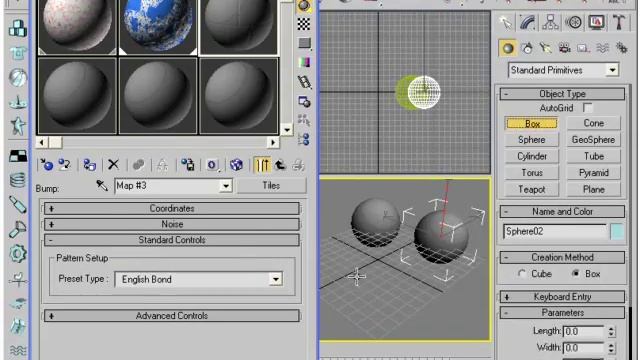Click the Sphere primitive button
This screenshot has height=360, width=640.
[x=531, y=140]
